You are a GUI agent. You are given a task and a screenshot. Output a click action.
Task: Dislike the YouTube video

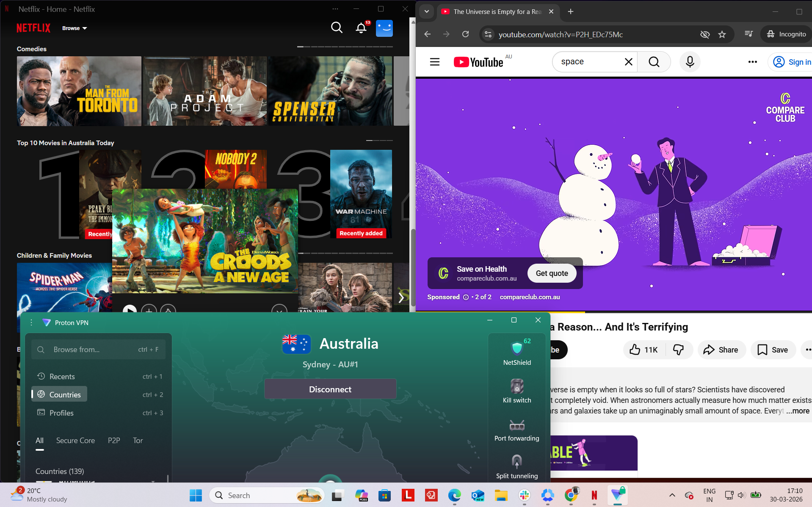678,350
